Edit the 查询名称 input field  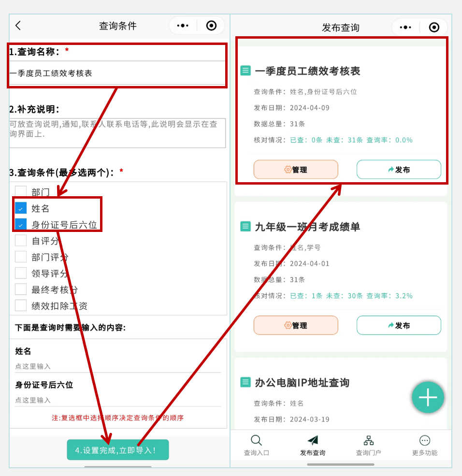pos(117,73)
